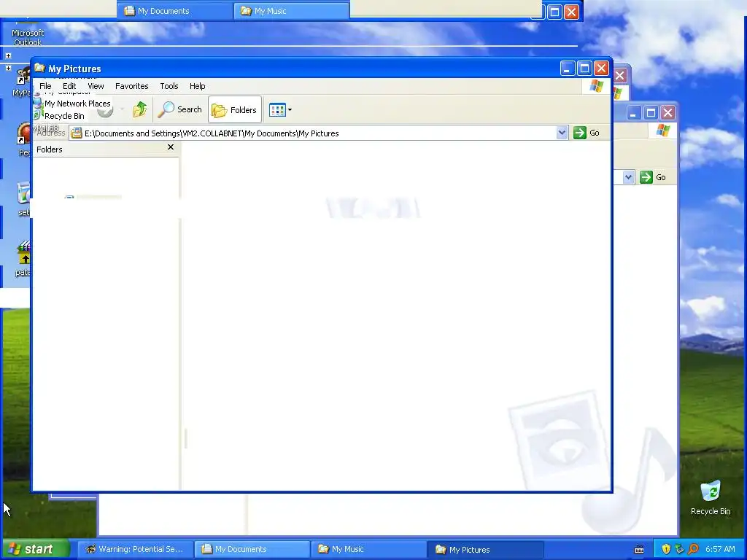Click the 6:57 AM system clock

pyautogui.click(x=720, y=549)
